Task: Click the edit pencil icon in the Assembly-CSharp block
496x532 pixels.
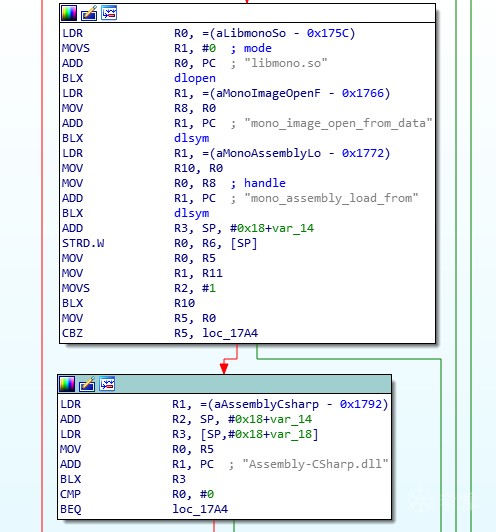Action: [x=87, y=384]
